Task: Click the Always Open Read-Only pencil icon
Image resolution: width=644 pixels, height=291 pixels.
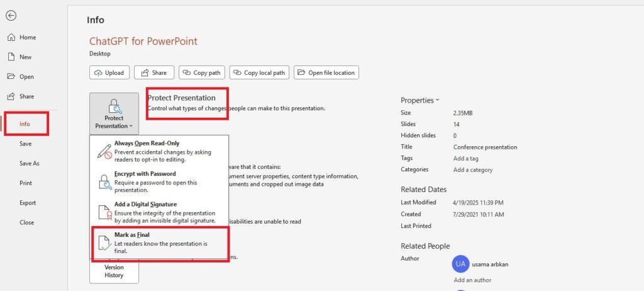Action: (x=104, y=151)
